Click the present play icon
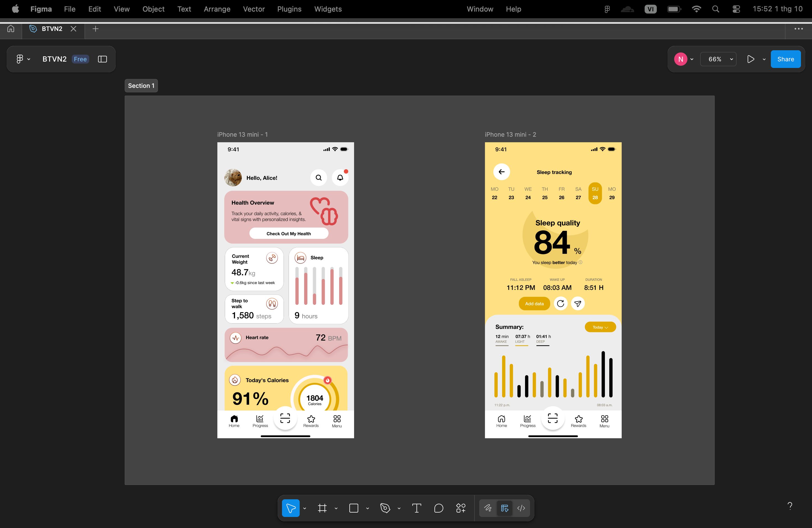Screen dimensions: 812x528 [751, 59]
